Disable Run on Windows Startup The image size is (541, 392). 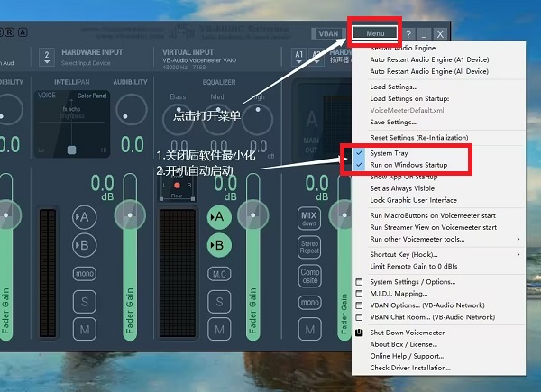coord(408,165)
